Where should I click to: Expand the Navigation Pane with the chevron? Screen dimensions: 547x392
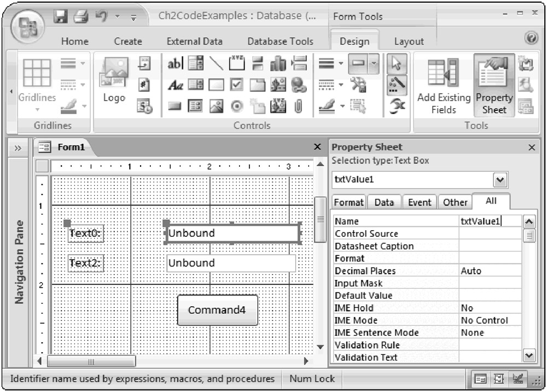[18, 148]
